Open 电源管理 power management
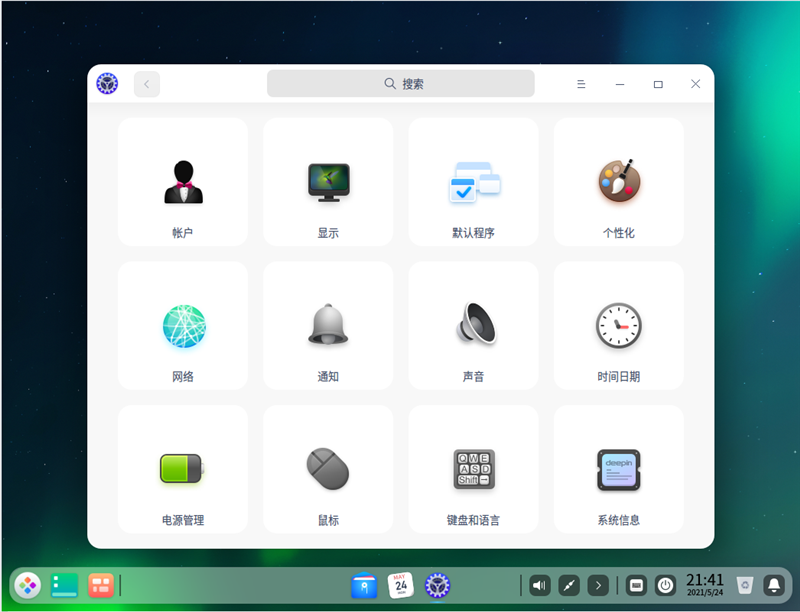This screenshot has height=612, width=800. point(183,469)
